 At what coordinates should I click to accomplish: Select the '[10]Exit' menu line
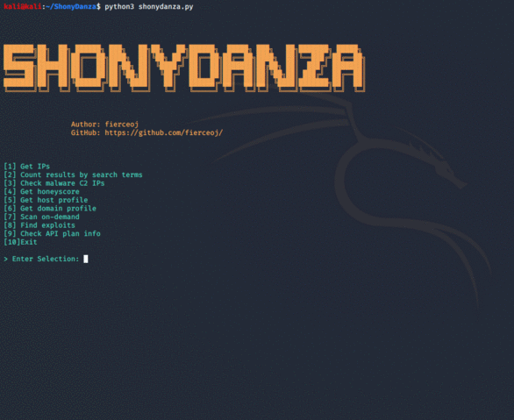[20, 242]
